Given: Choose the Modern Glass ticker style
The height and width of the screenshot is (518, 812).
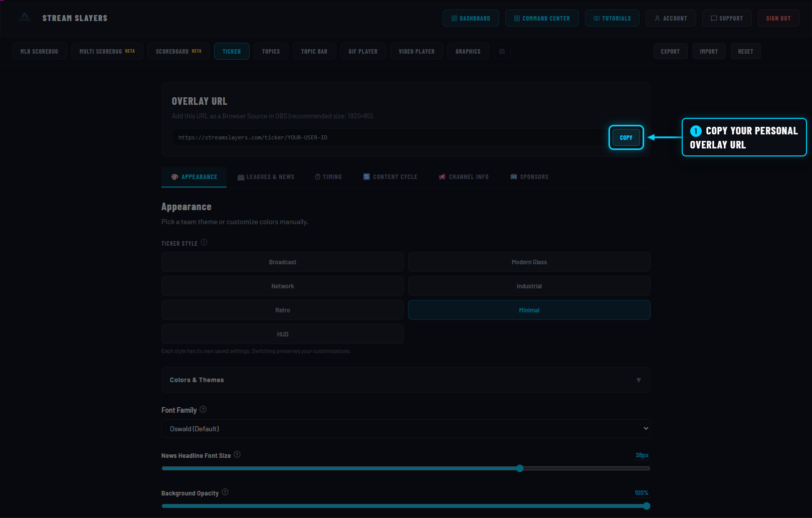Looking at the screenshot, I should (529, 262).
